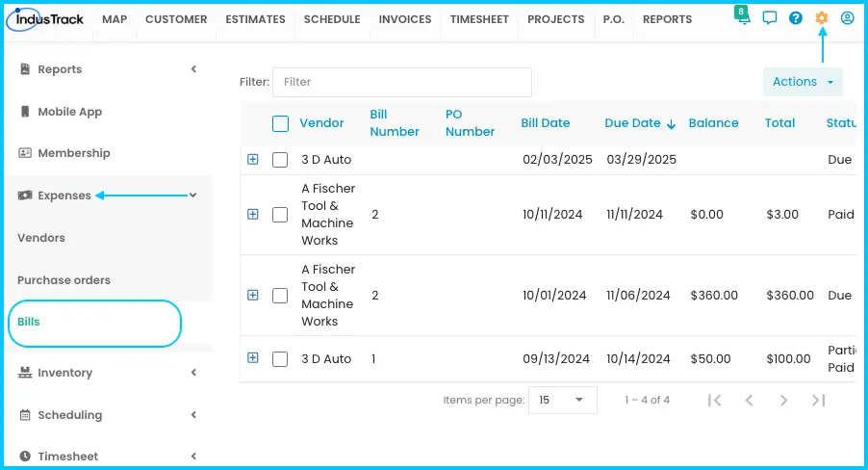Image resolution: width=868 pixels, height=470 pixels.
Task: Expand the Timesheet sidebar chevron
Action: pyautogui.click(x=193, y=457)
